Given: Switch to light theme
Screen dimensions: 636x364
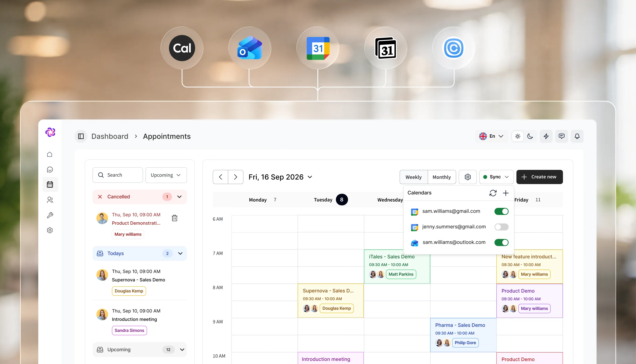Looking at the screenshot, I should (x=517, y=136).
